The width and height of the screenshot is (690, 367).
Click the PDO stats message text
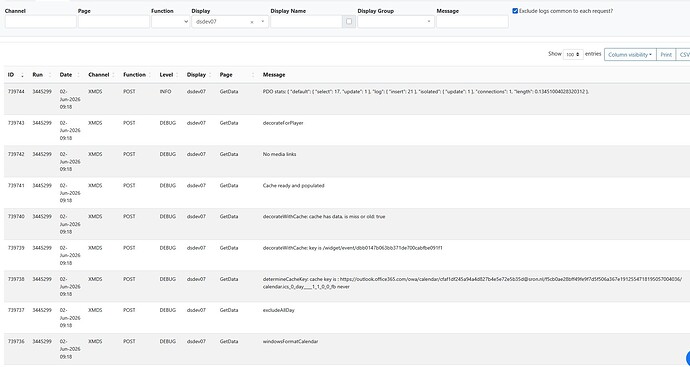[426, 92]
